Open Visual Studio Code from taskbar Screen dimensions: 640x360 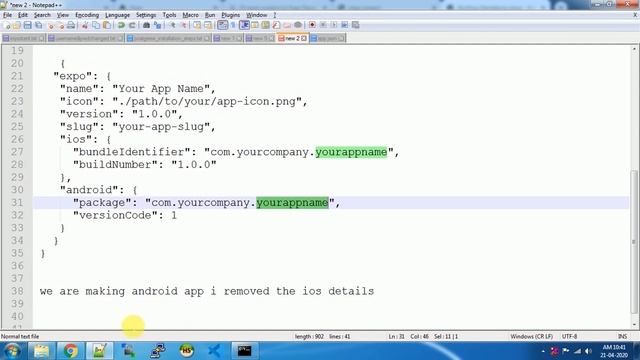(214, 351)
